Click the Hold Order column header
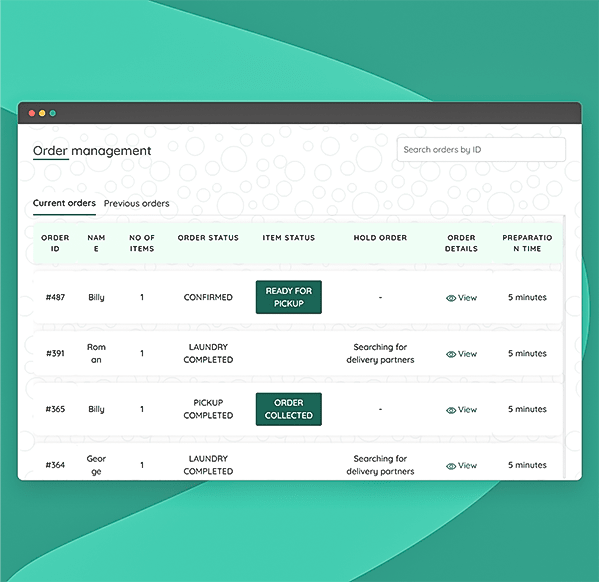The width and height of the screenshot is (599, 582). click(380, 238)
